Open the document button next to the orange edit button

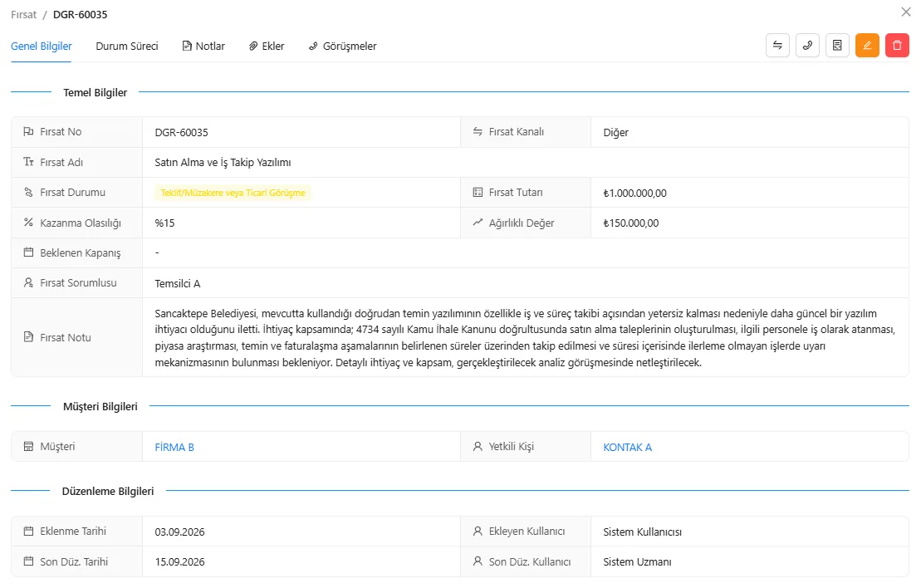(837, 45)
